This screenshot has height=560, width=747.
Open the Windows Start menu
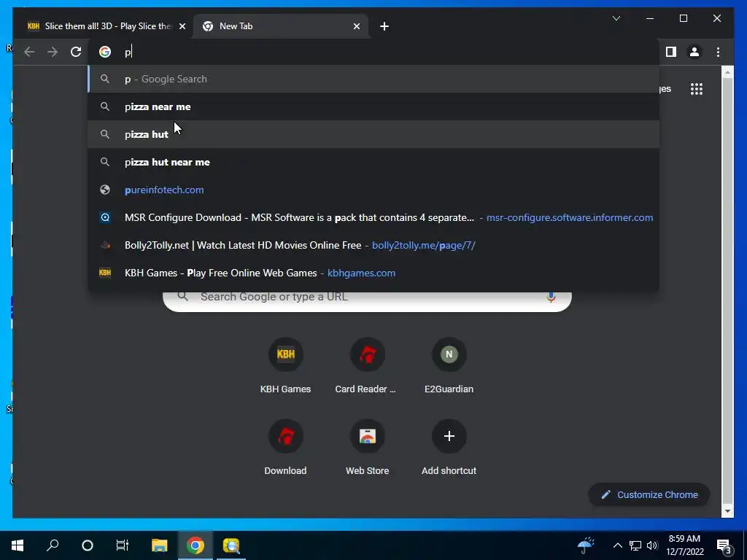(18, 545)
